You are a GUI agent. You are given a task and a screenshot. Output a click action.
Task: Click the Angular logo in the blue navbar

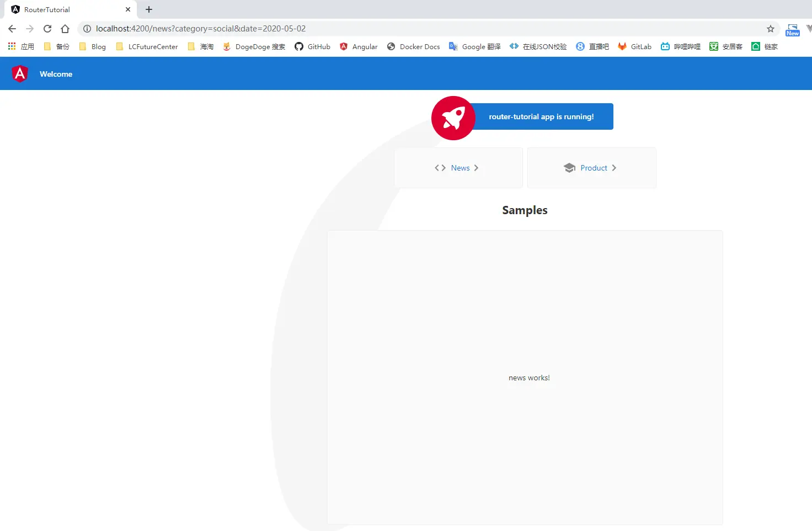(x=20, y=73)
